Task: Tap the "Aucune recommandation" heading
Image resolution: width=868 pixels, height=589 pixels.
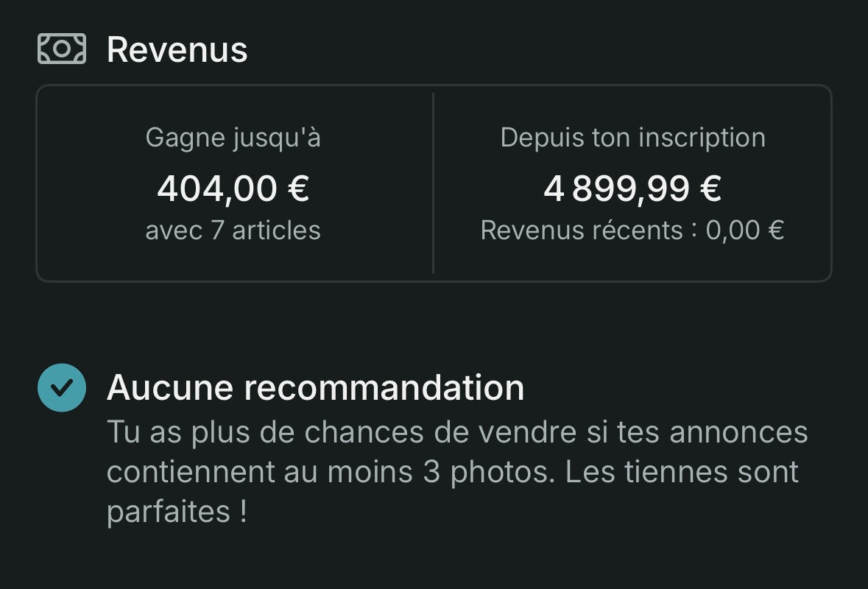Action: point(315,388)
